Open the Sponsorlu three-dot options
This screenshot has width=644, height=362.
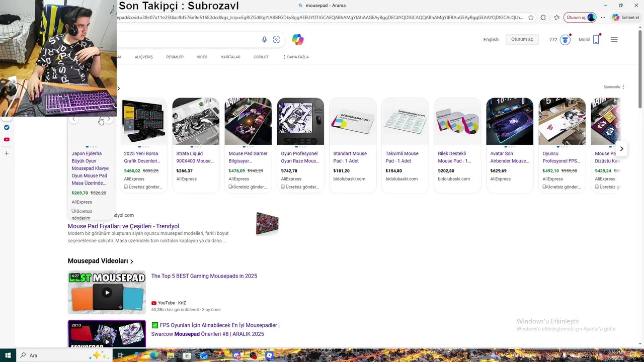(x=623, y=87)
